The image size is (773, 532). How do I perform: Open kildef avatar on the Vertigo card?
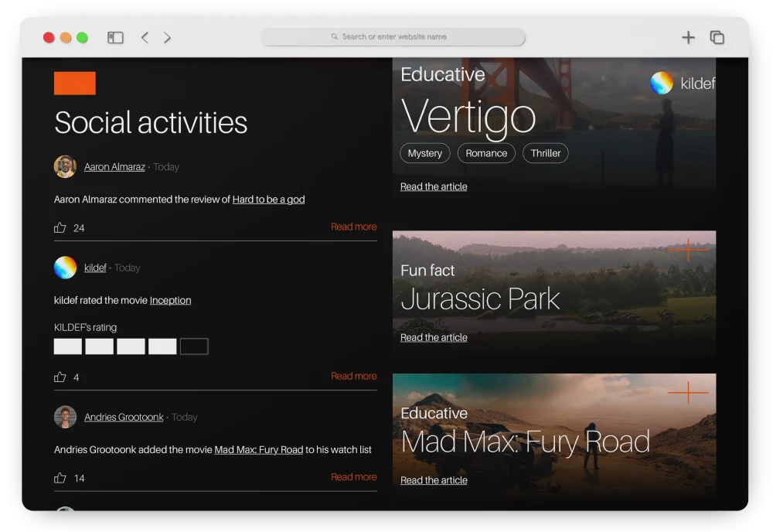click(x=662, y=83)
